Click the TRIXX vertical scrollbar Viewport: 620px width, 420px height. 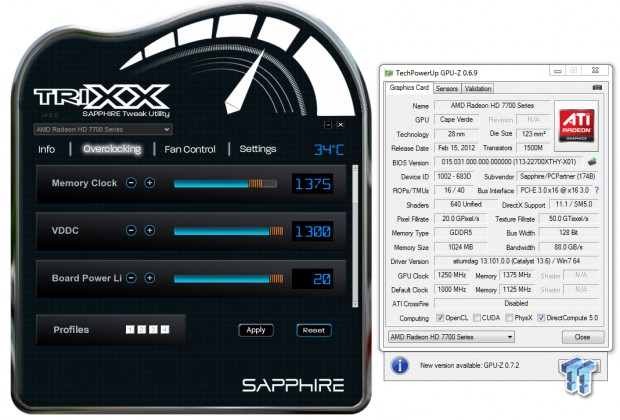pos(355,236)
